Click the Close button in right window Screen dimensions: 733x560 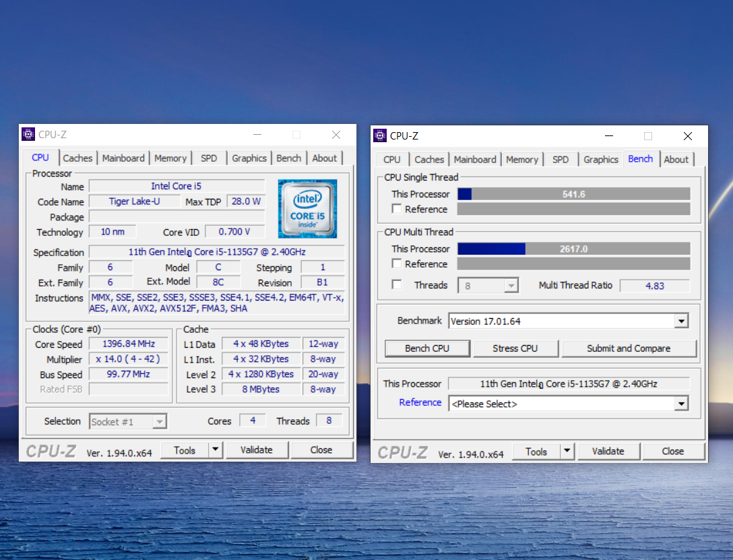pos(673,451)
